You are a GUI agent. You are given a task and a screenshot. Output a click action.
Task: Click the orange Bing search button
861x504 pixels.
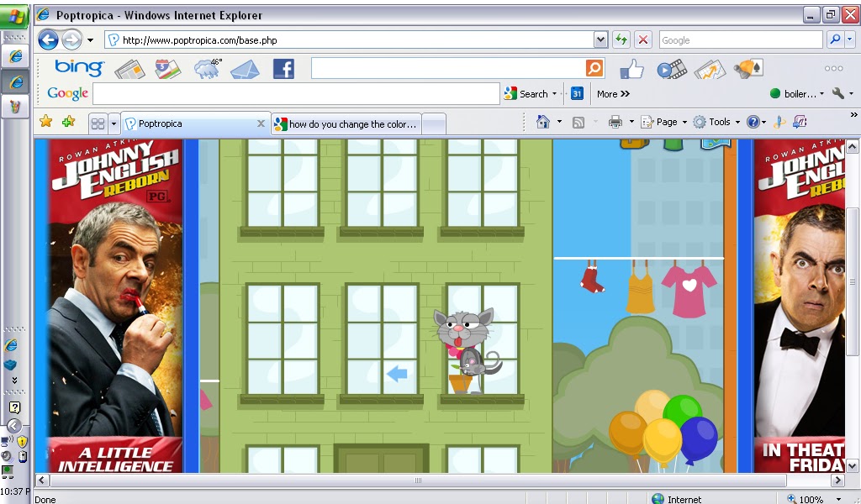[x=594, y=69]
